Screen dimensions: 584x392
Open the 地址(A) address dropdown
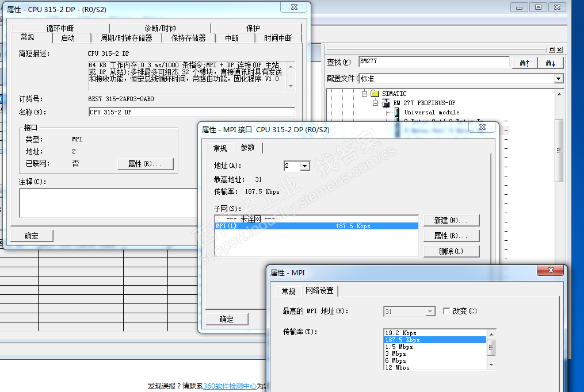(305, 166)
